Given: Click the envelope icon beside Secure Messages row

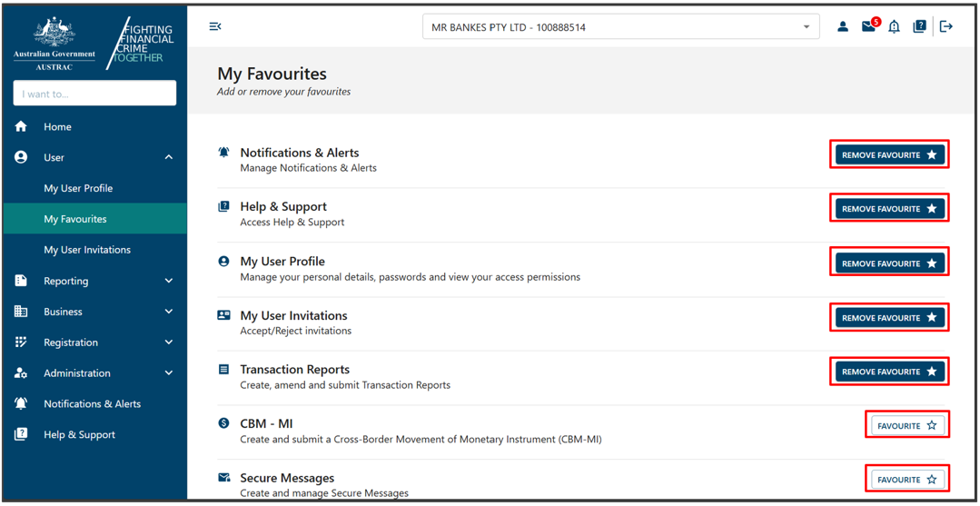Looking at the screenshot, I should (223, 478).
